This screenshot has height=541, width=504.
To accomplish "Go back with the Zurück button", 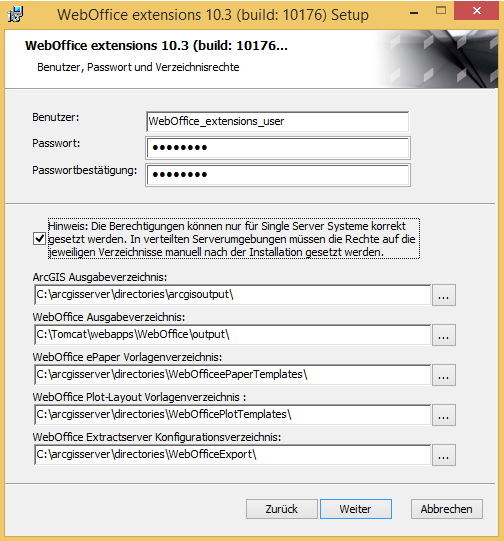I will point(281,509).
